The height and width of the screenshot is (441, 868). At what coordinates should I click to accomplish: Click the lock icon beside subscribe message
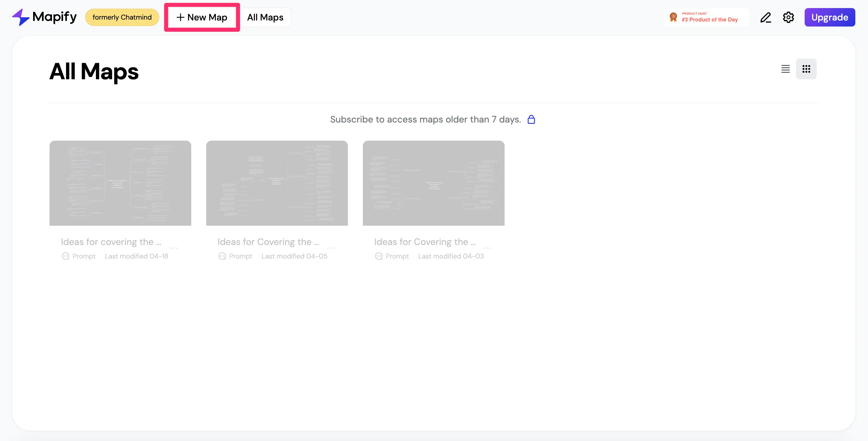(531, 119)
